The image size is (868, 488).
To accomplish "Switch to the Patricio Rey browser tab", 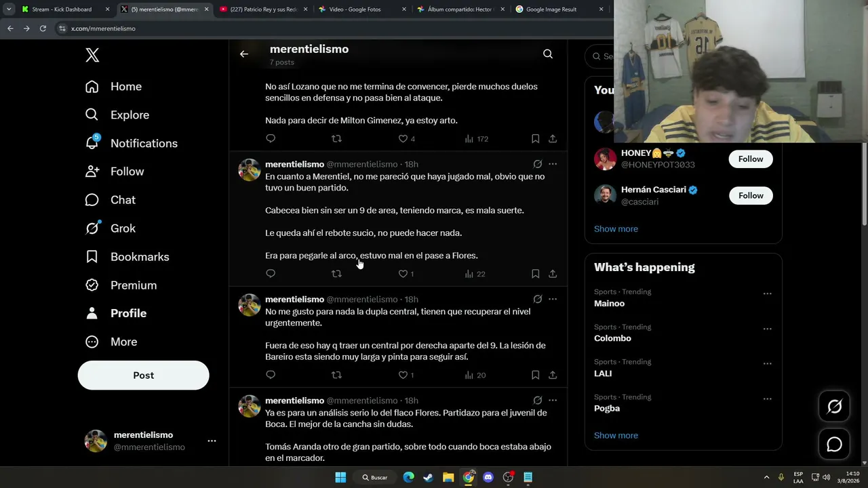I will point(263,9).
